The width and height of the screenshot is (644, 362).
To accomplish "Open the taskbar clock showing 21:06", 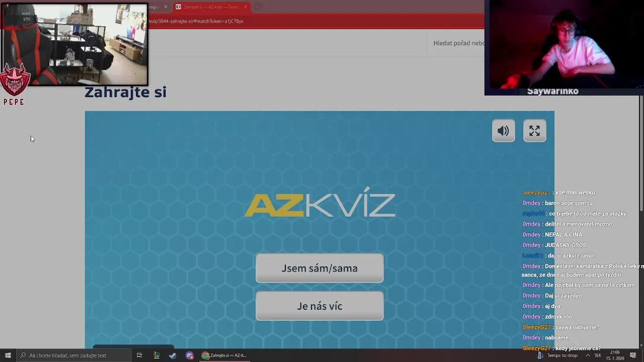I will click(x=615, y=355).
